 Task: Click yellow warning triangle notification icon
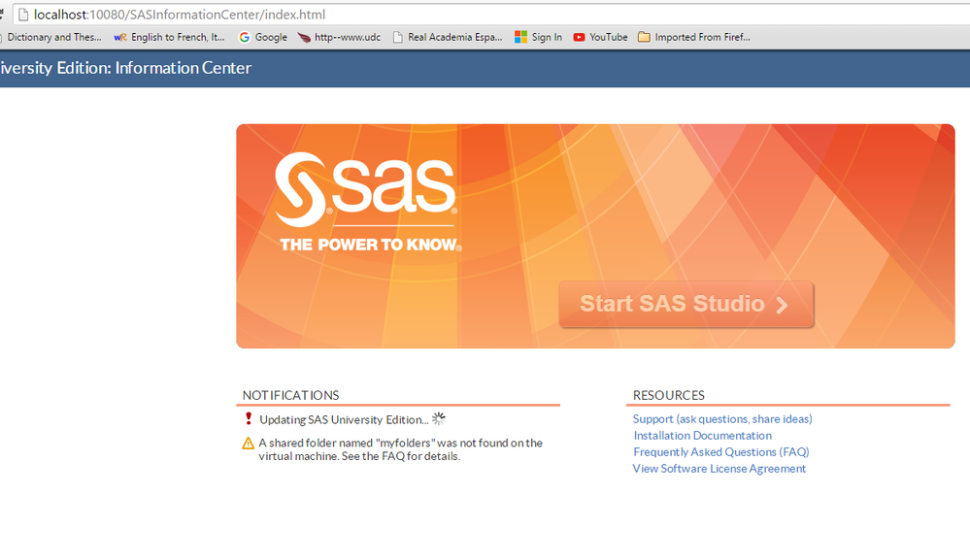[248, 444]
